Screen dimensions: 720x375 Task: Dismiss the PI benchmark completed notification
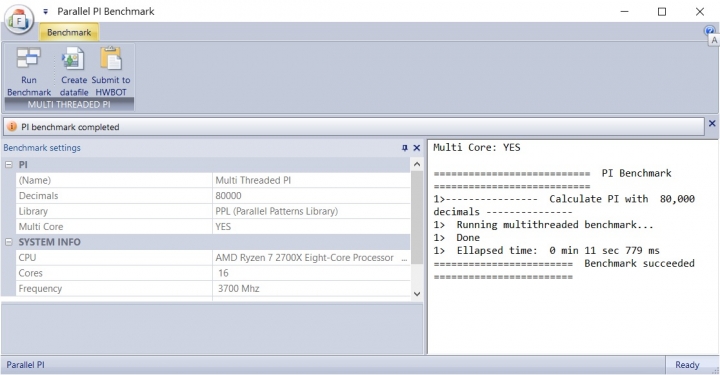(x=712, y=123)
